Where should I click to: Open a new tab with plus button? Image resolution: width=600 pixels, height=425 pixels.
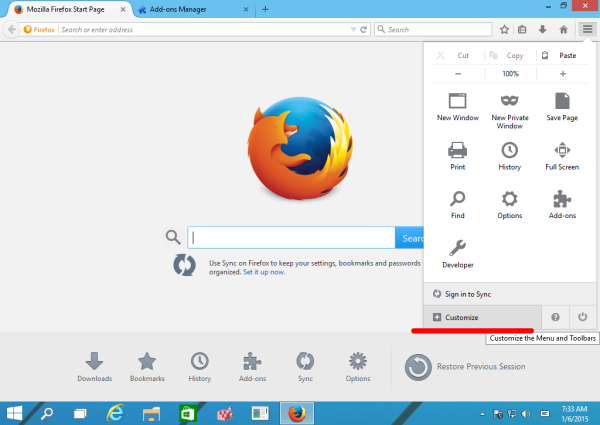(265, 9)
